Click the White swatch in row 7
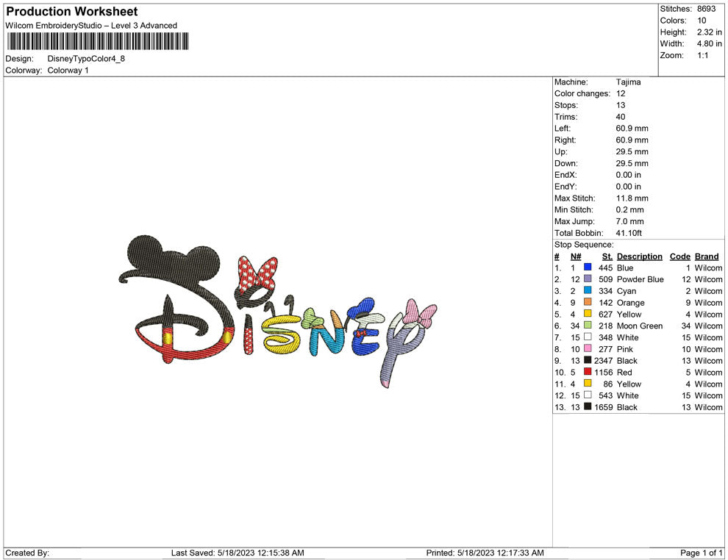This screenshot has height=560, width=728. click(x=588, y=337)
